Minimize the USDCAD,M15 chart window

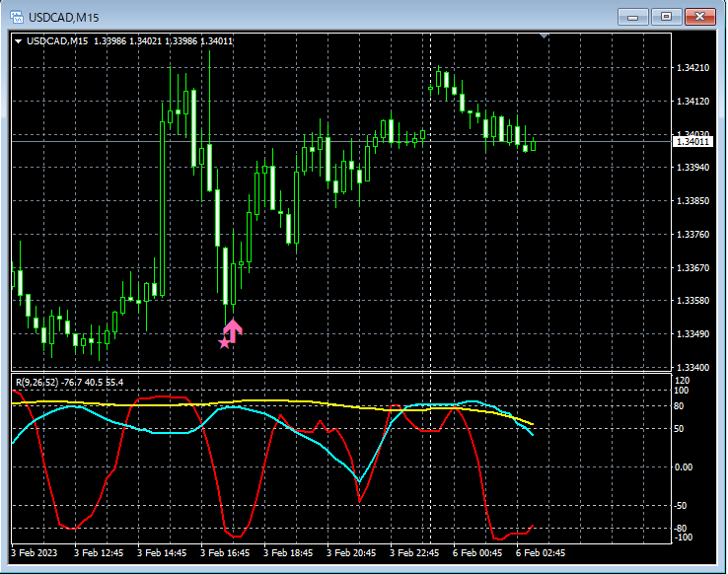click(x=632, y=17)
